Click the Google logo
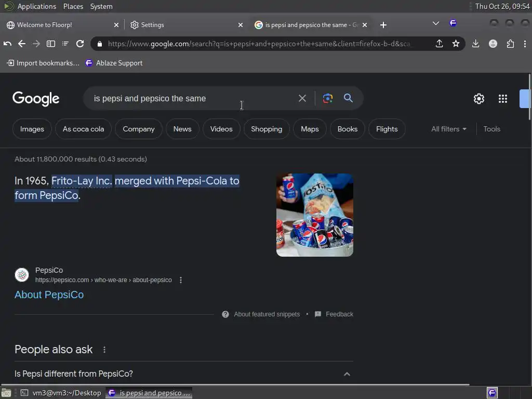532x399 pixels. tap(36, 99)
